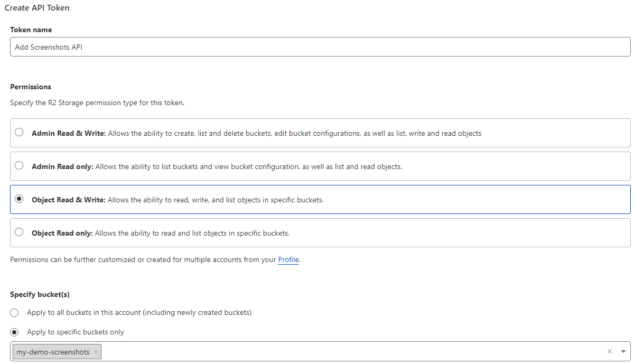Focus the Token name input field
This screenshot has width=635, height=364.
click(x=320, y=47)
